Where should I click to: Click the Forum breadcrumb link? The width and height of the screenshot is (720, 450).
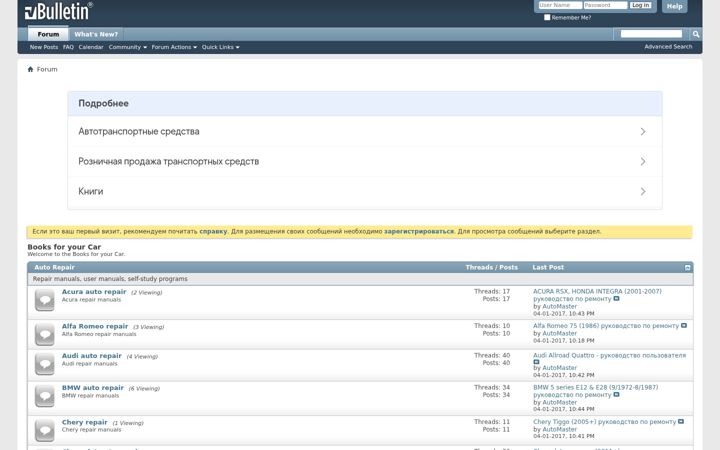pos(47,69)
